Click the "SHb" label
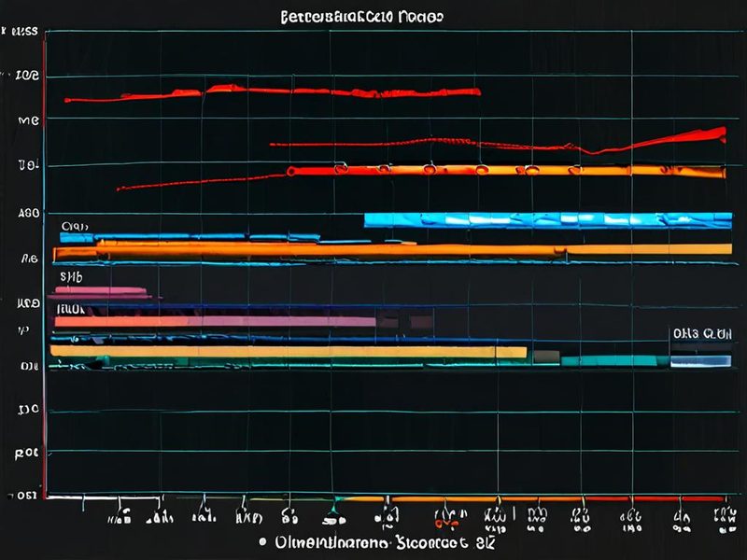Screen dimensions: 747x560 click(72, 276)
